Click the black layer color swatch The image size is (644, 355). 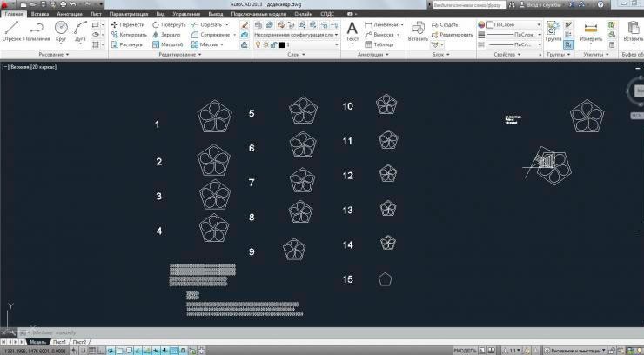281,44
